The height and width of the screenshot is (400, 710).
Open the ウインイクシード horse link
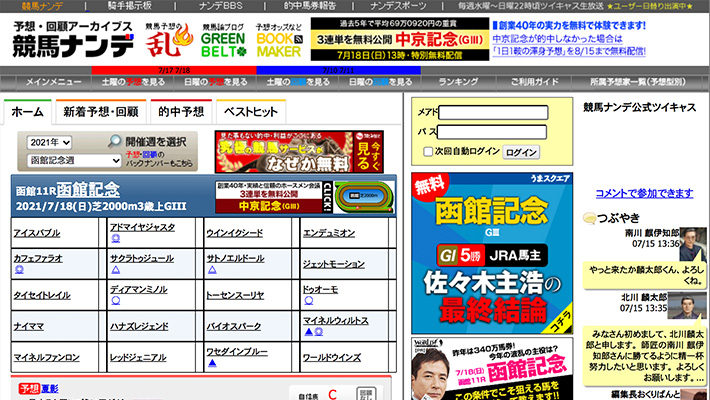pyautogui.click(x=235, y=233)
